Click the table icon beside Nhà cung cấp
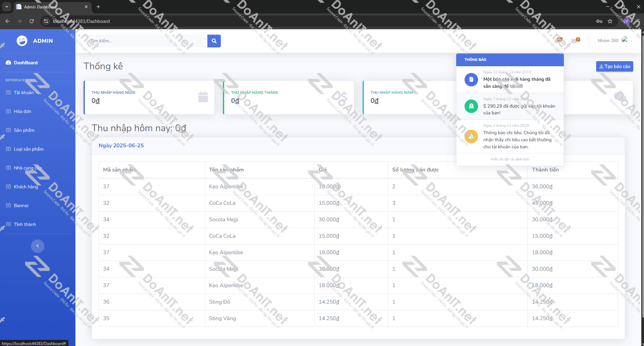Screen dimensions: 644x346 [x=8, y=168]
